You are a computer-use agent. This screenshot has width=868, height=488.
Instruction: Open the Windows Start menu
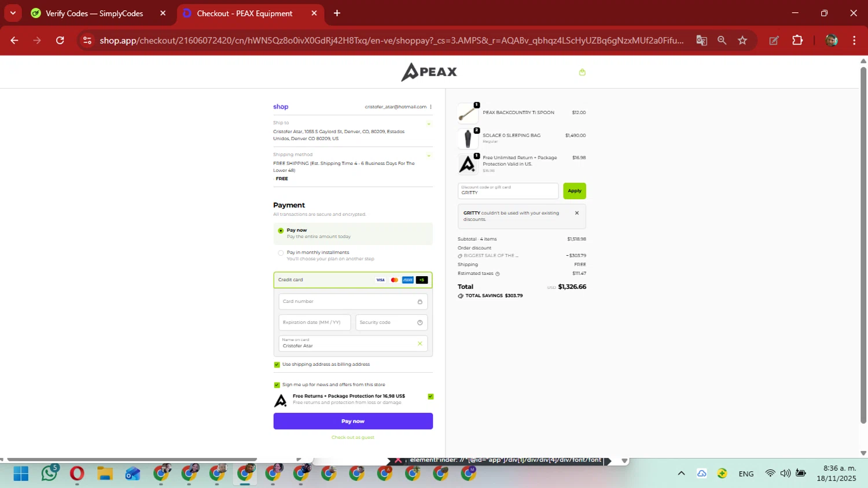21,474
